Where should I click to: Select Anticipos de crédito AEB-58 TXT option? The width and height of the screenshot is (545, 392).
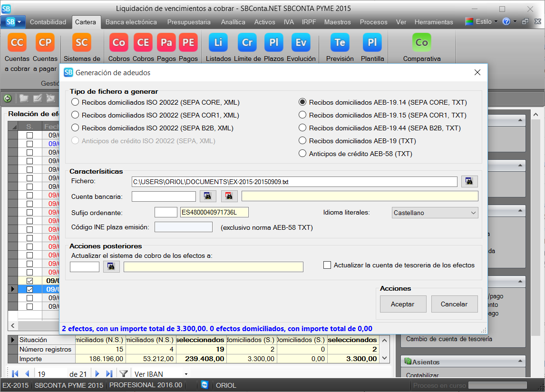pyautogui.click(x=302, y=154)
